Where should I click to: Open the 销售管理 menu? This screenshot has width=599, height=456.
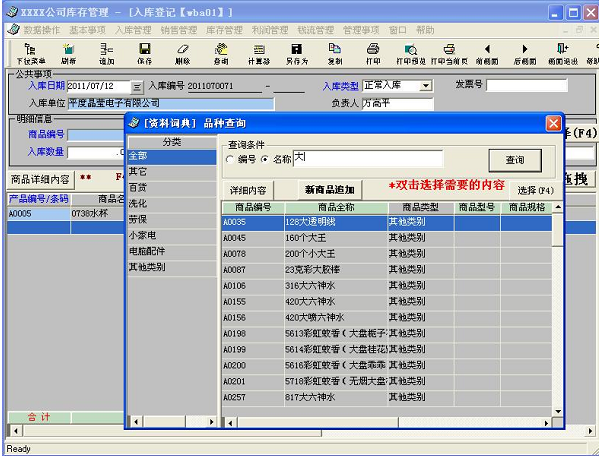tap(179, 30)
